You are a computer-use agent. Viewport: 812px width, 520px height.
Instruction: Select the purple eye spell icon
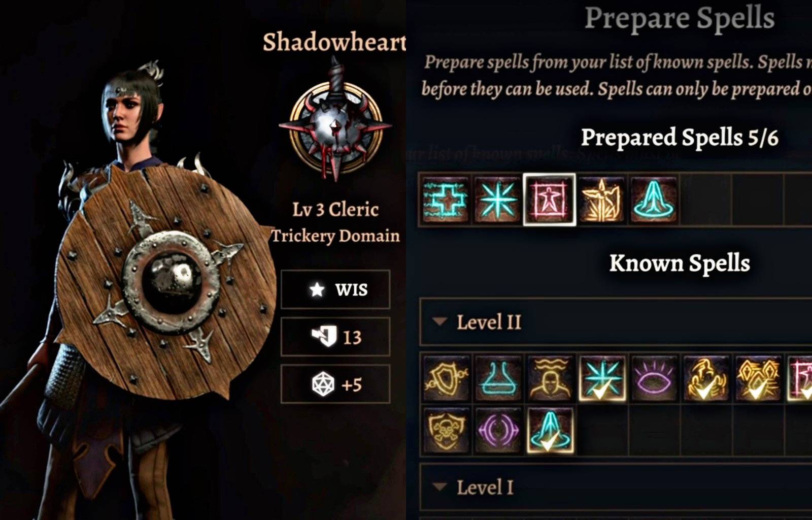click(654, 379)
